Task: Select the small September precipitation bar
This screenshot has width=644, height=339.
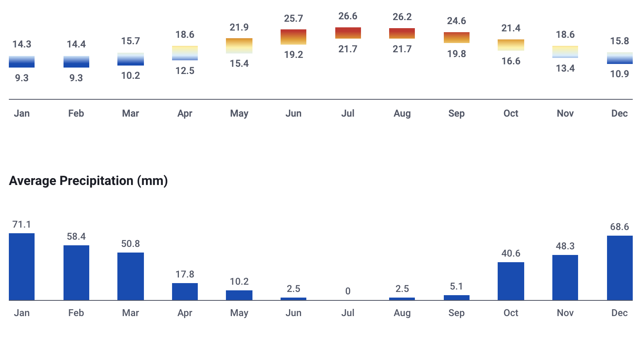Action: [x=456, y=298]
